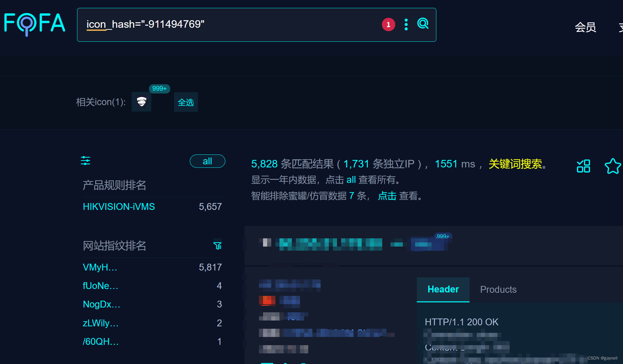Select fingerprint zLWily… entry

[x=101, y=323]
